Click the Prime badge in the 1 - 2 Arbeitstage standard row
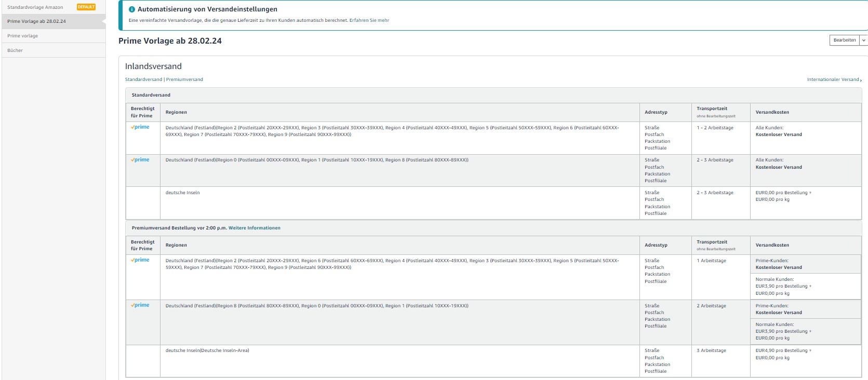This screenshot has width=868, height=380. tap(140, 127)
